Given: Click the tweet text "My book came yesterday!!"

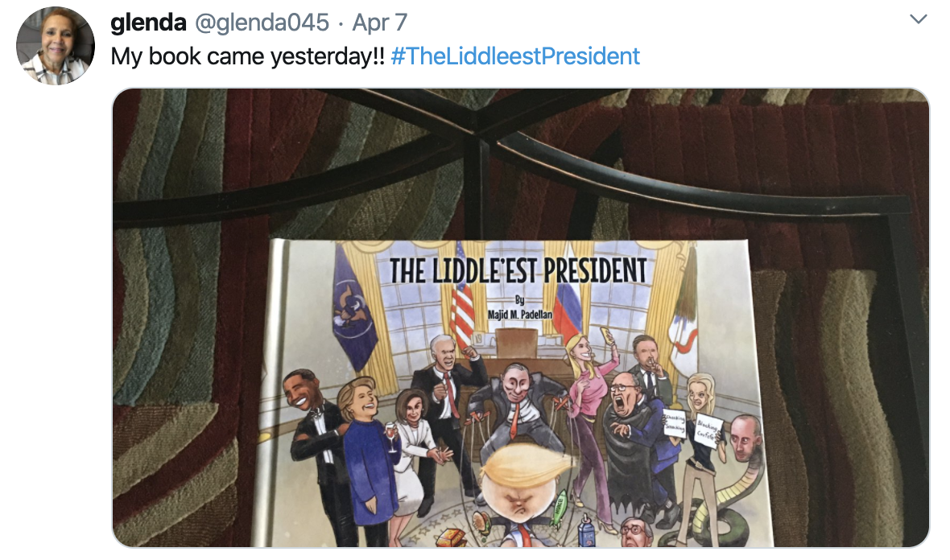Looking at the screenshot, I should [x=247, y=56].
